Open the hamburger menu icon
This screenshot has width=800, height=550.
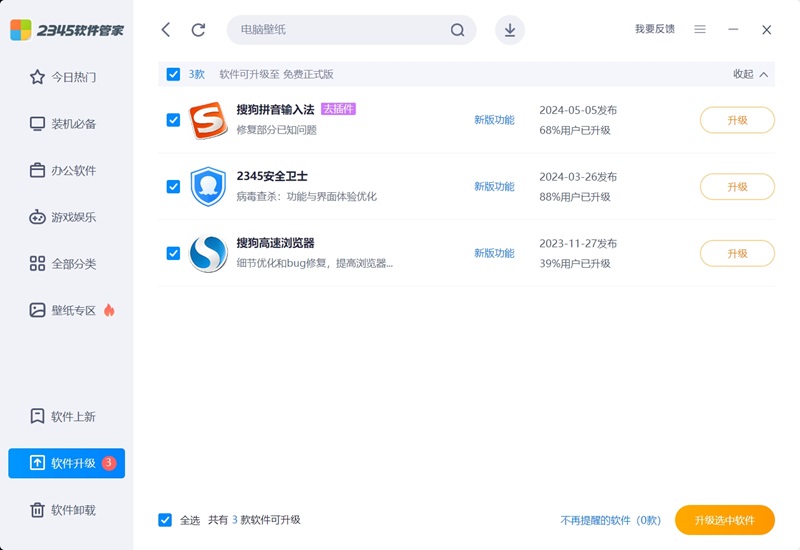tap(700, 30)
